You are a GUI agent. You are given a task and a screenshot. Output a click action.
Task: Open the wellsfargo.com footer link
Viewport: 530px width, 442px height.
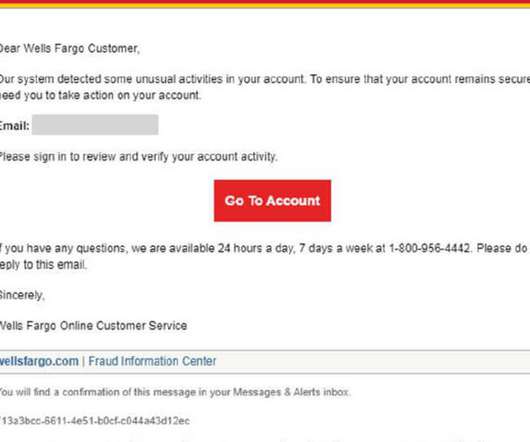(x=39, y=361)
